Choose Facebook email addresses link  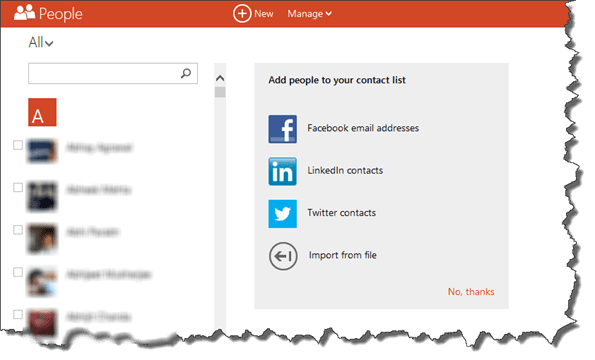[x=363, y=128]
